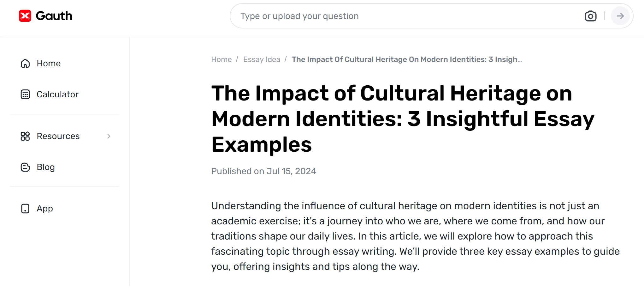Select Blog in the sidebar menu
This screenshot has height=286, width=644.
pos(45,167)
